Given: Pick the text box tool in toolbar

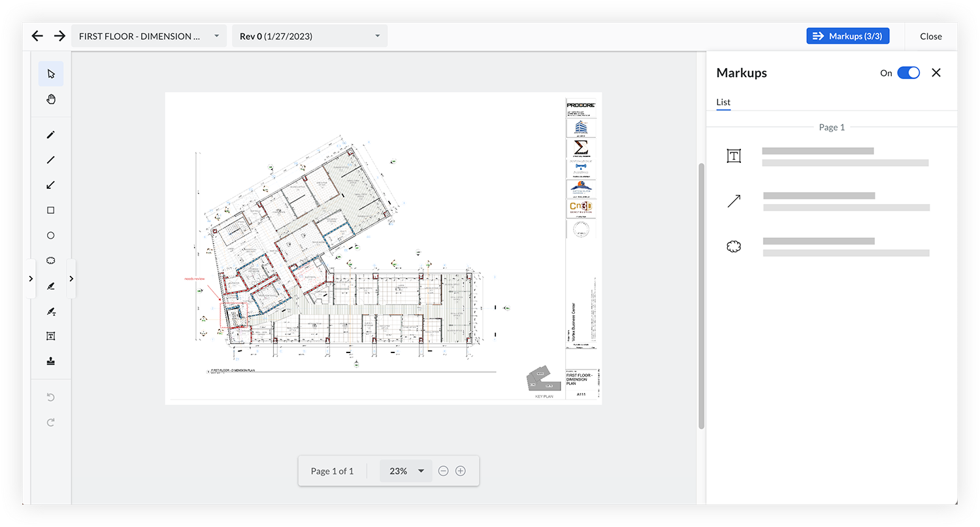Looking at the screenshot, I should click(51, 336).
